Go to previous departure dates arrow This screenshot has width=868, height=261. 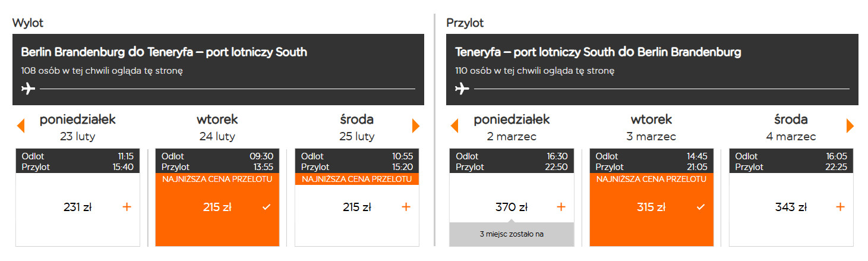(21, 126)
